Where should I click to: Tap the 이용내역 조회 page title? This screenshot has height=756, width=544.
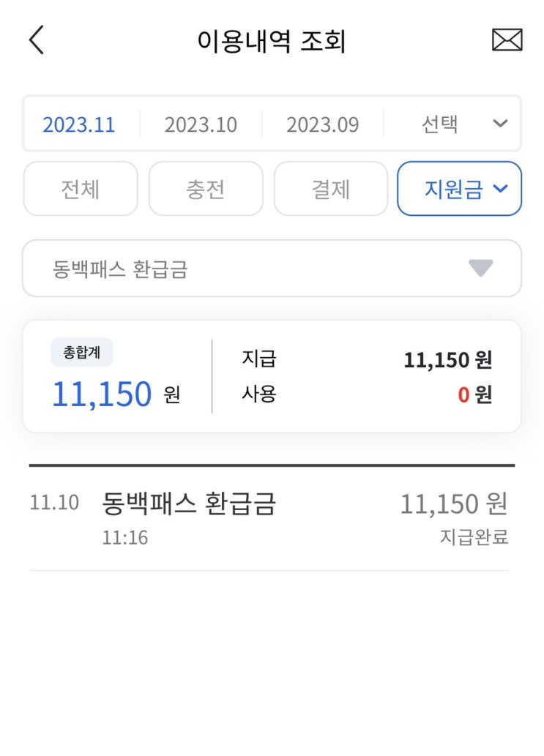272,41
